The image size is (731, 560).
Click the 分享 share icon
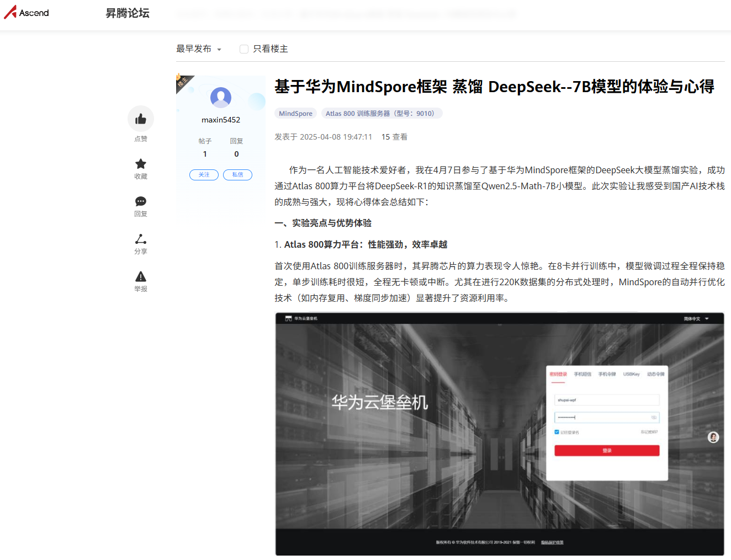pos(141,239)
